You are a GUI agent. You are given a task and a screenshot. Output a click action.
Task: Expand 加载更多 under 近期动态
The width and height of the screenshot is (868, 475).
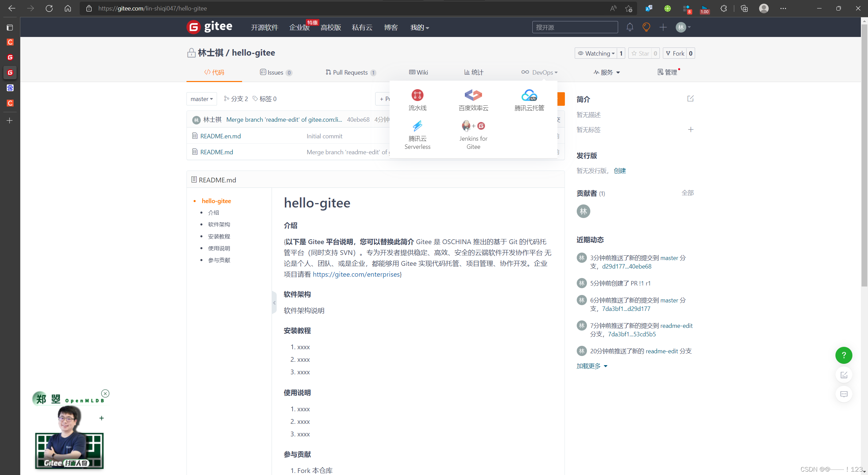591,366
